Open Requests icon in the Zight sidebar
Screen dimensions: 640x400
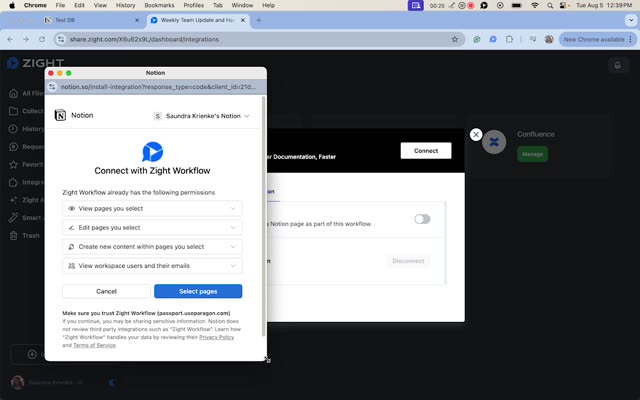13,147
